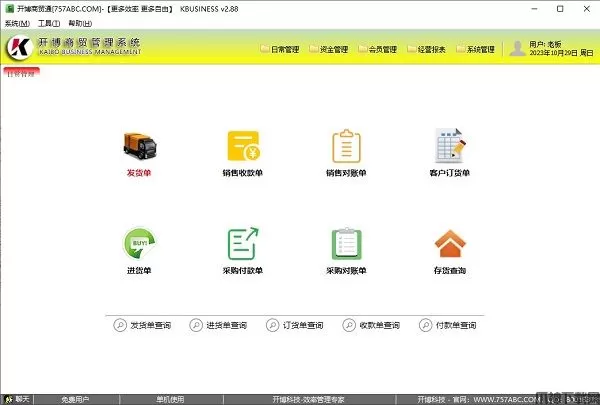The height and width of the screenshot is (405, 600).
Task: Open the 采购对账单 checklist icon
Action: (346, 243)
